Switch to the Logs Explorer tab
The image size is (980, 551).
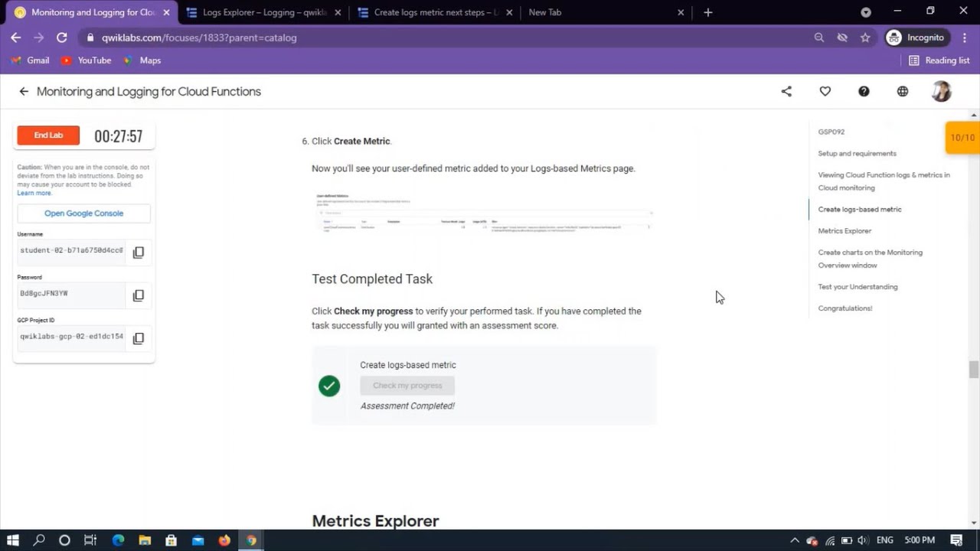pyautogui.click(x=264, y=12)
